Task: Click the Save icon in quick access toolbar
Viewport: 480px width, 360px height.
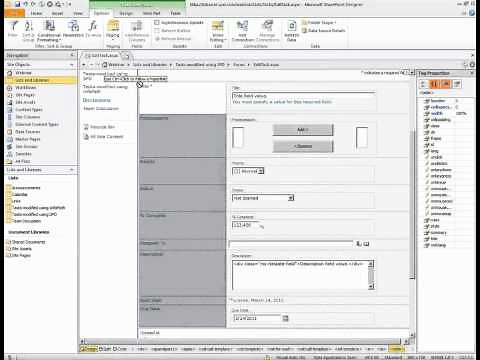Action: pos(17,4)
